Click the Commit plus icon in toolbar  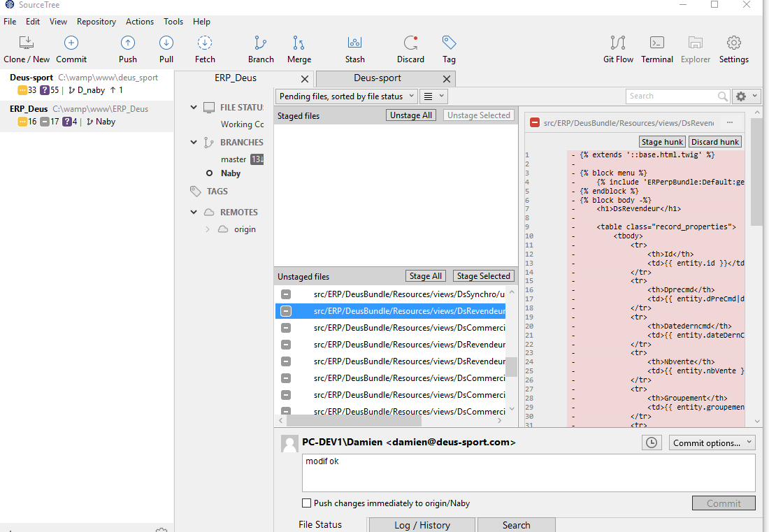click(x=71, y=43)
